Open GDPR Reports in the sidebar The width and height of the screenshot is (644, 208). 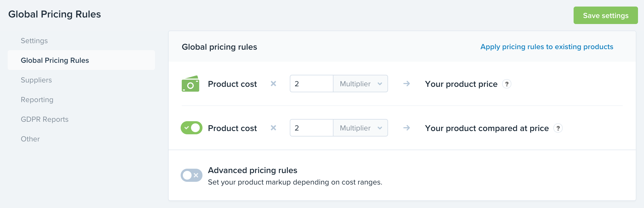click(45, 119)
